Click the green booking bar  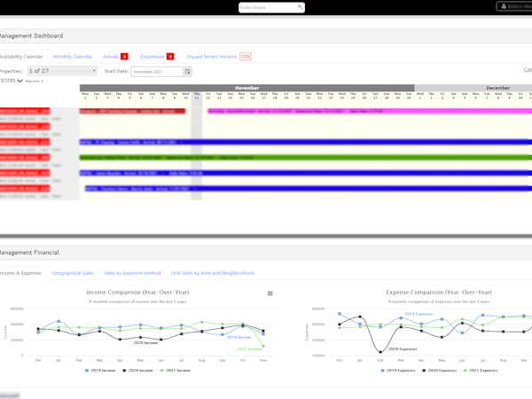[x=305, y=158]
